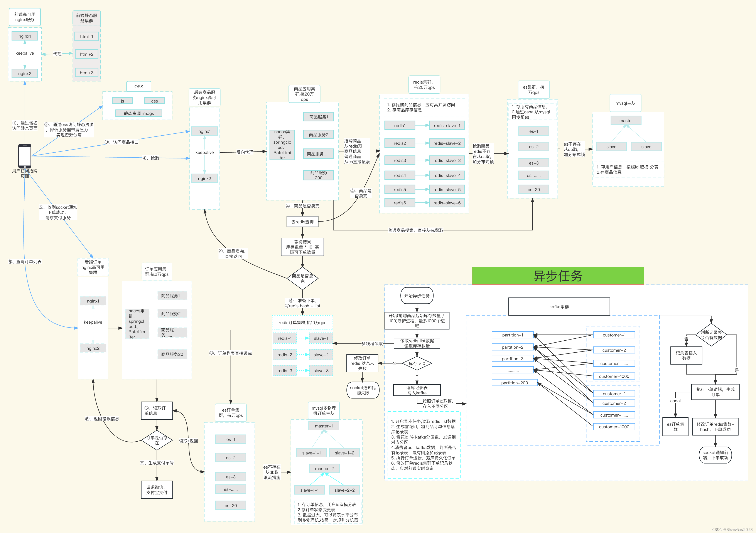The image size is (756, 533).
Task: Click the es-20 node in es集群
Action: coord(533,190)
